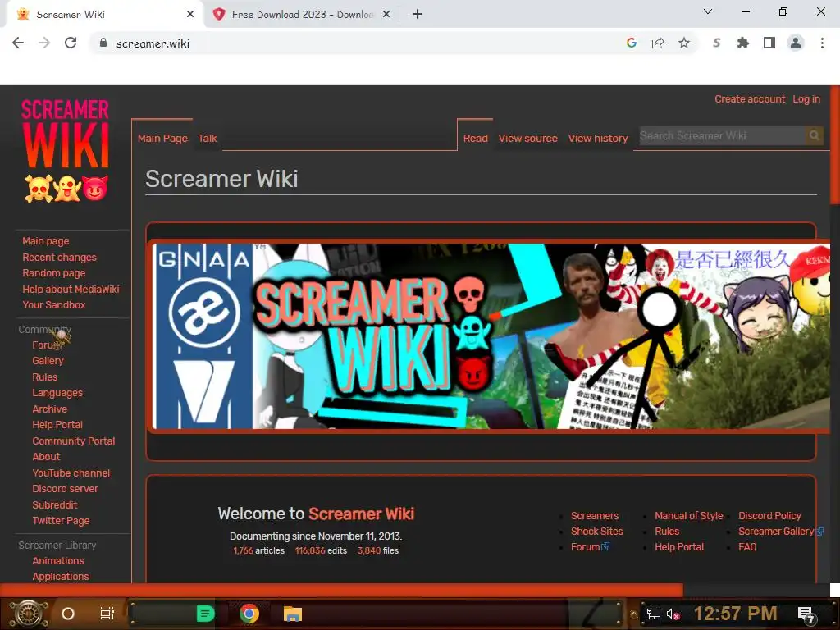Open the Subreddit link
Screen dimensions: 840x630
click(x=55, y=504)
